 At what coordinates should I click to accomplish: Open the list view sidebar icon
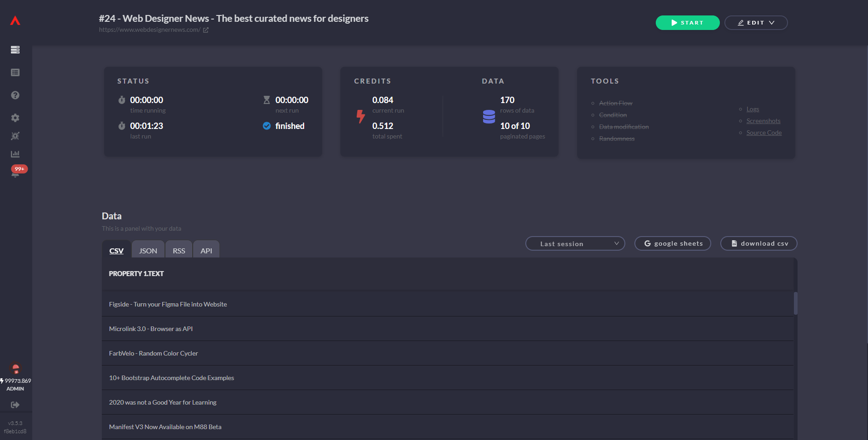coord(15,72)
